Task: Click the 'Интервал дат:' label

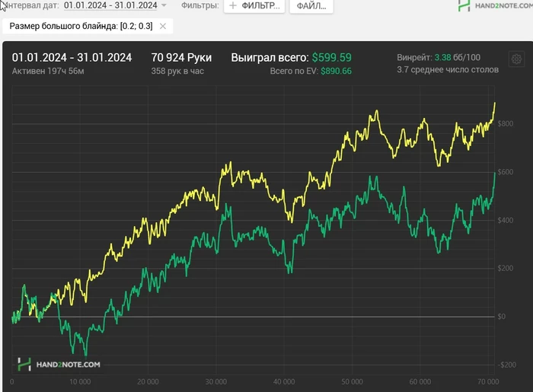Action: pos(30,5)
